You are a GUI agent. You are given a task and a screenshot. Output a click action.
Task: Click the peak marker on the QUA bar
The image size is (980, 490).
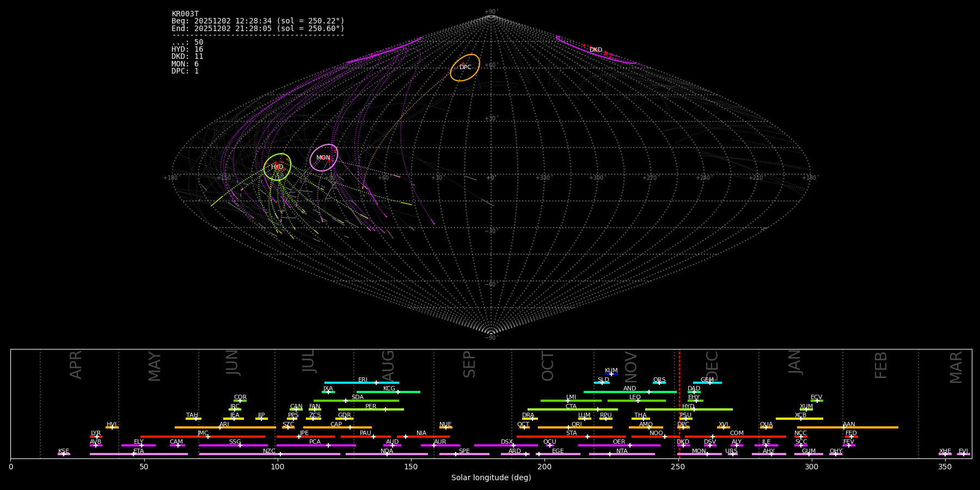765,427
